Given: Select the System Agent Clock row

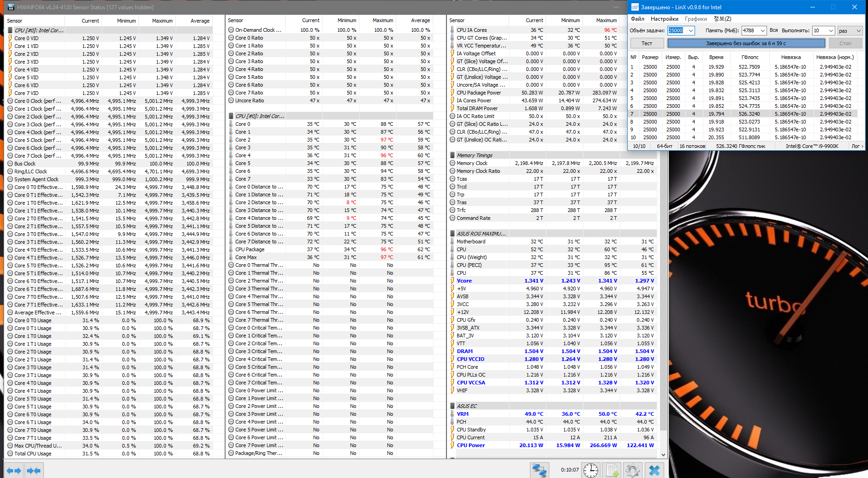Looking at the screenshot, I should [x=109, y=179].
